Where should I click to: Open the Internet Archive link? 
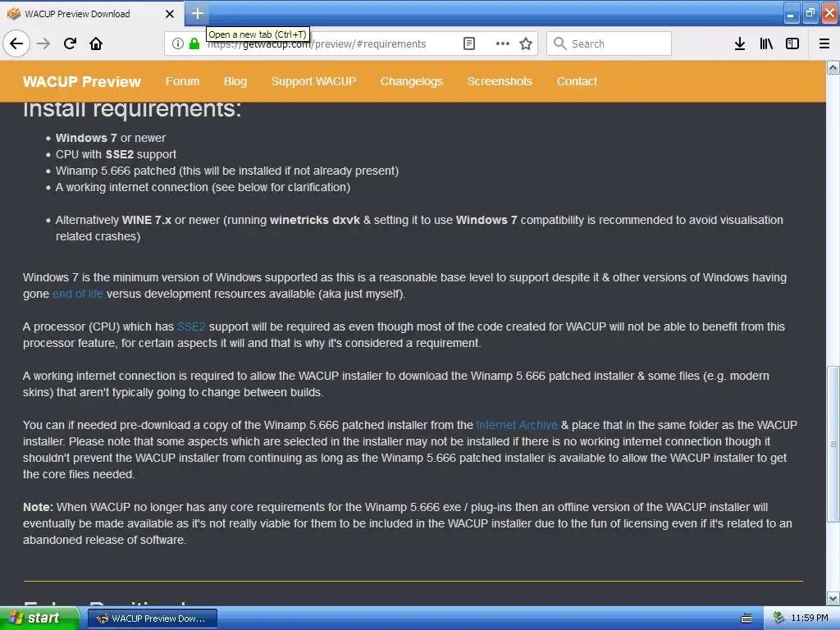point(517,425)
